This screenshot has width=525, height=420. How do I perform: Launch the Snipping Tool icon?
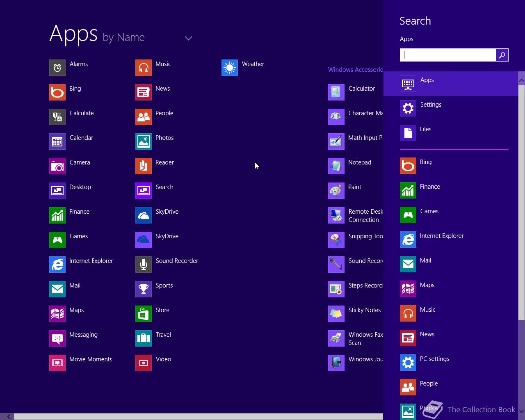coord(336,240)
